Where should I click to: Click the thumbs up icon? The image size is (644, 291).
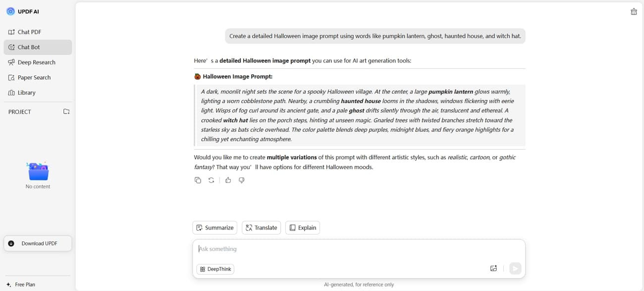pyautogui.click(x=228, y=180)
